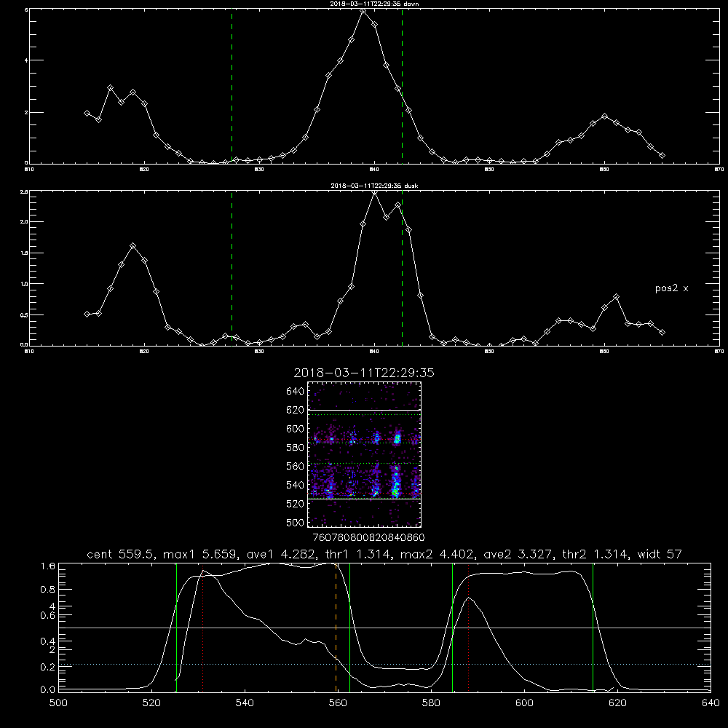Click the 600 tick label on bottom plot x-axis
This screenshot has height=728, width=728.
(525, 703)
